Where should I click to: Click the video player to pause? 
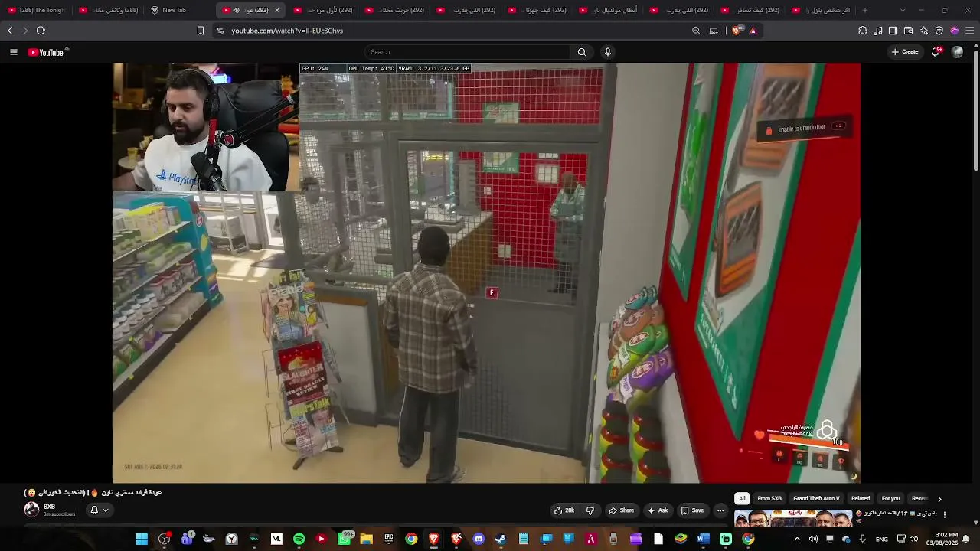coord(486,273)
